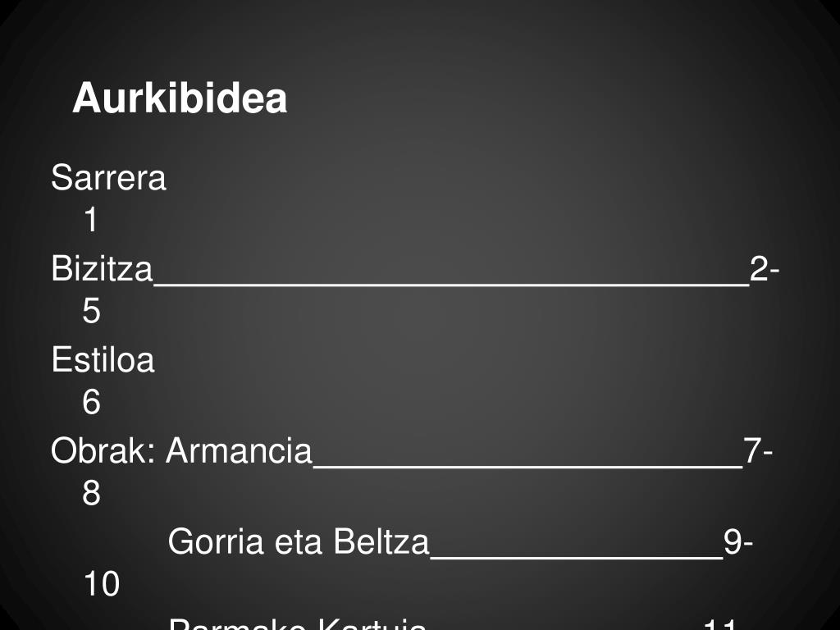Click page number 10 below Gorria eta Beltza
This screenshot has height=630, width=840.
[x=102, y=584]
